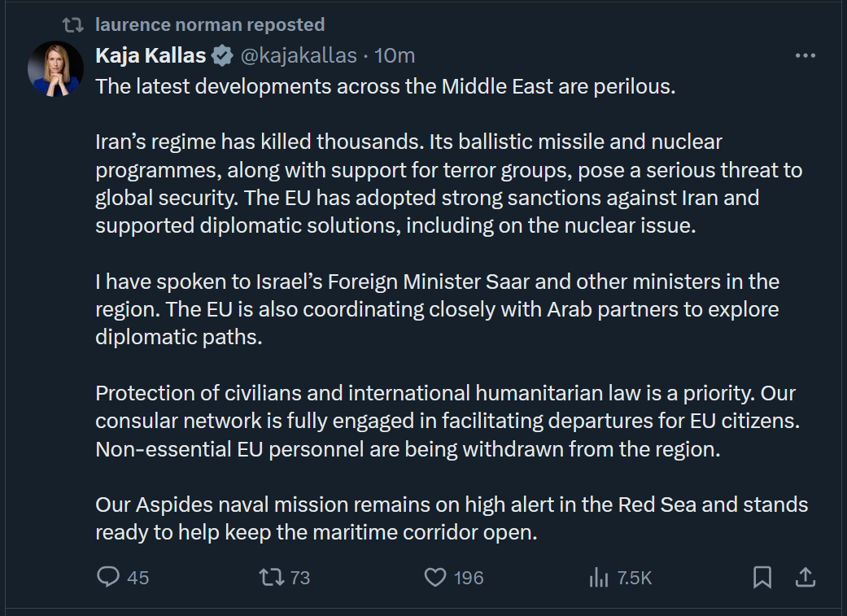Viewport: 847px width, 616px height.
Task: Open the three-dot More options menu
Action: 805,55
